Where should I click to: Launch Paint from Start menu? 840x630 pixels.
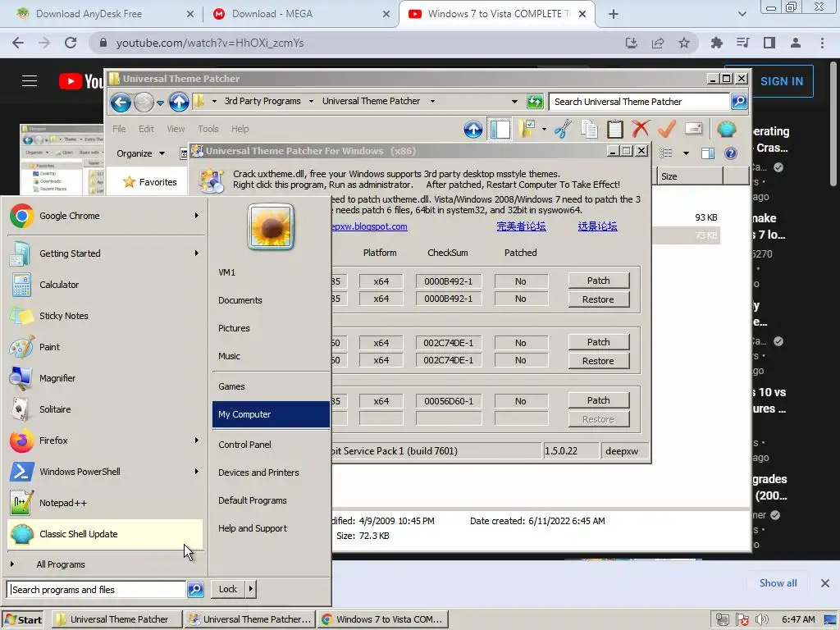click(x=106, y=347)
